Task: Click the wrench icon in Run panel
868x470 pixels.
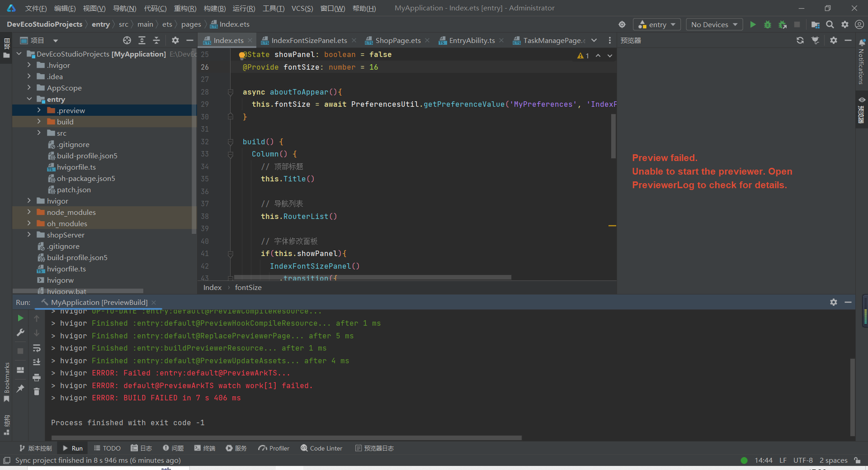Action: pyautogui.click(x=20, y=332)
